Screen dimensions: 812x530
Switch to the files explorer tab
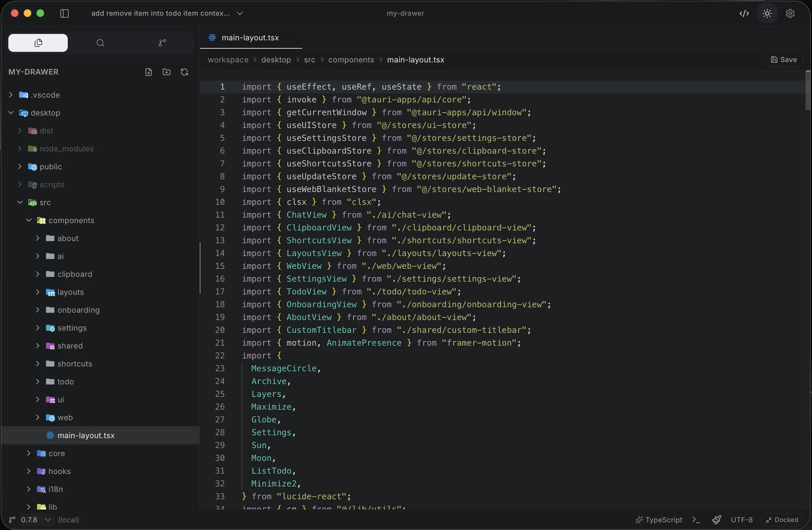(38, 43)
